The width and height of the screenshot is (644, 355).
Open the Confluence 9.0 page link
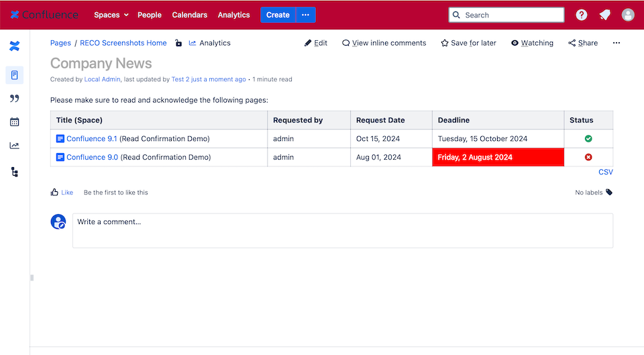(92, 157)
